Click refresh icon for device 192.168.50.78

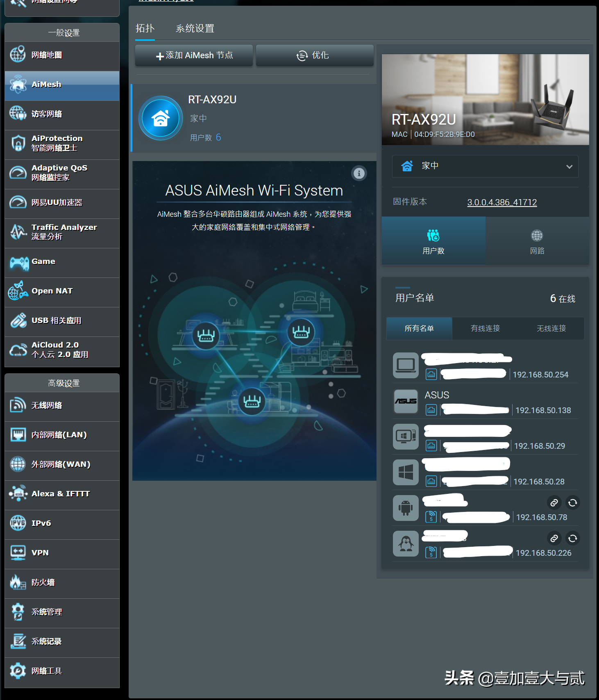tap(573, 502)
